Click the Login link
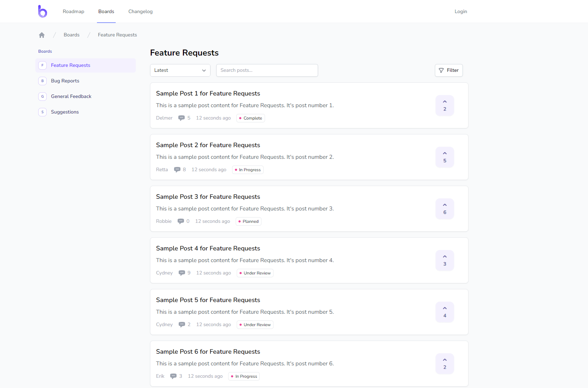This screenshot has width=588, height=388. click(x=461, y=12)
